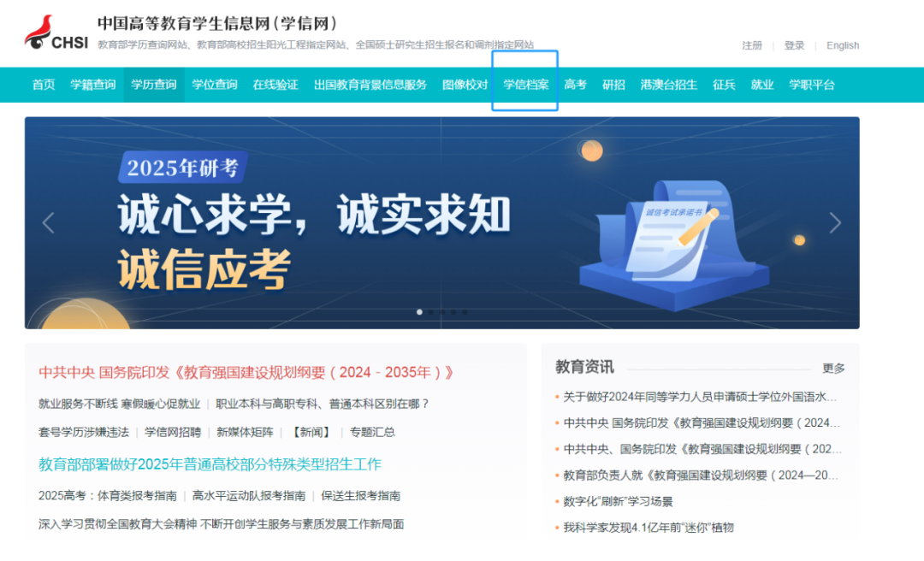Open the 高考 navigation item
This screenshot has width=924, height=561.
(x=575, y=85)
